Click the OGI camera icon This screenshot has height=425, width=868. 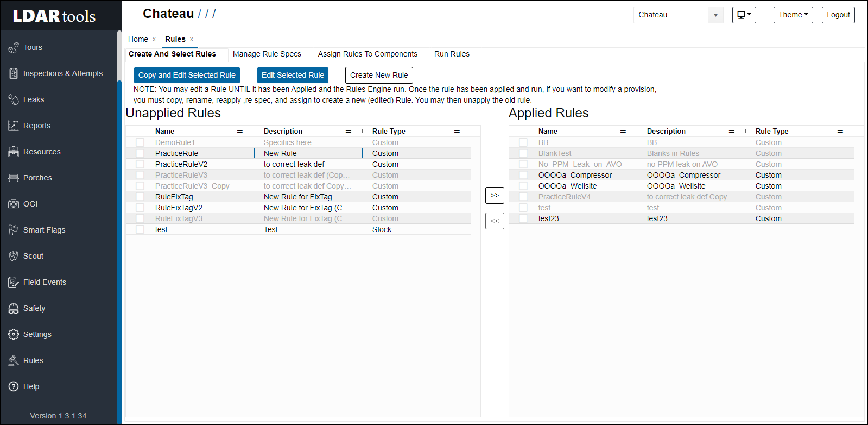coord(14,204)
